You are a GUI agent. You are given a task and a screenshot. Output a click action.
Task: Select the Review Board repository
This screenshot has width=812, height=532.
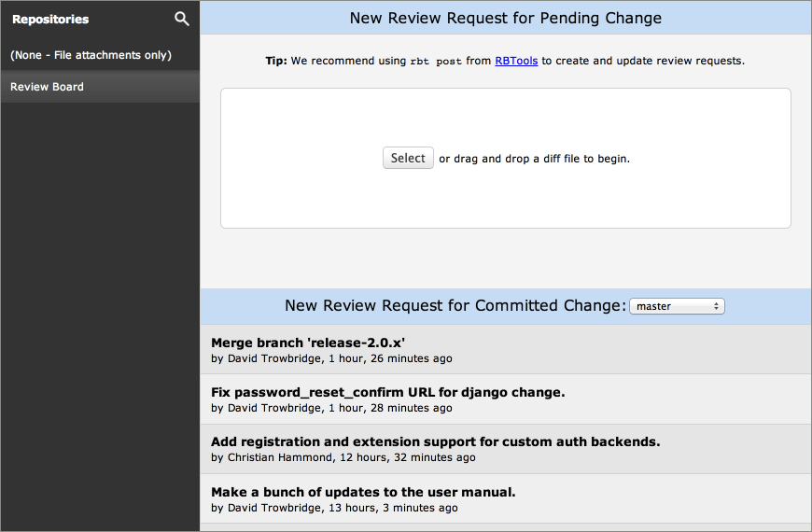click(100, 87)
